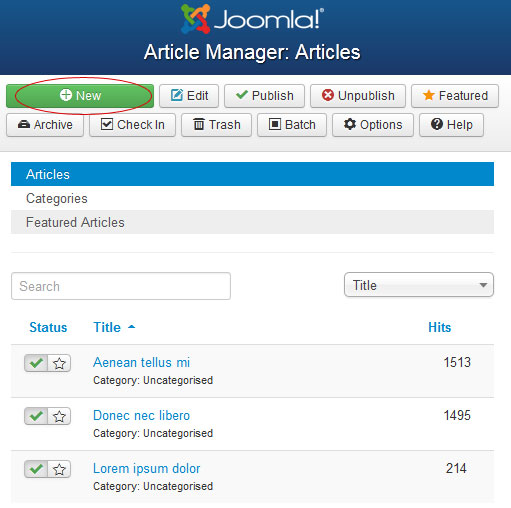The image size is (511, 508).
Task: Click the Joomla! logo
Action: pos(252,19)
